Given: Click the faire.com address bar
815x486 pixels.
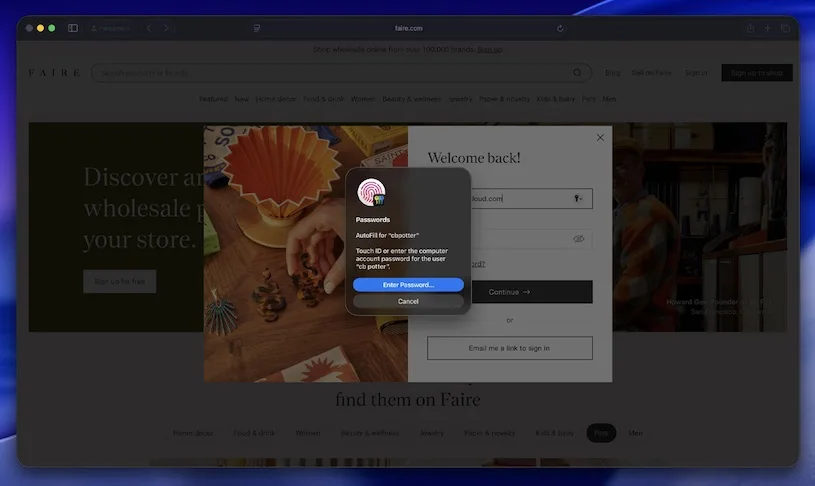Looking at the screenshot, I should (x=409, y=28).
